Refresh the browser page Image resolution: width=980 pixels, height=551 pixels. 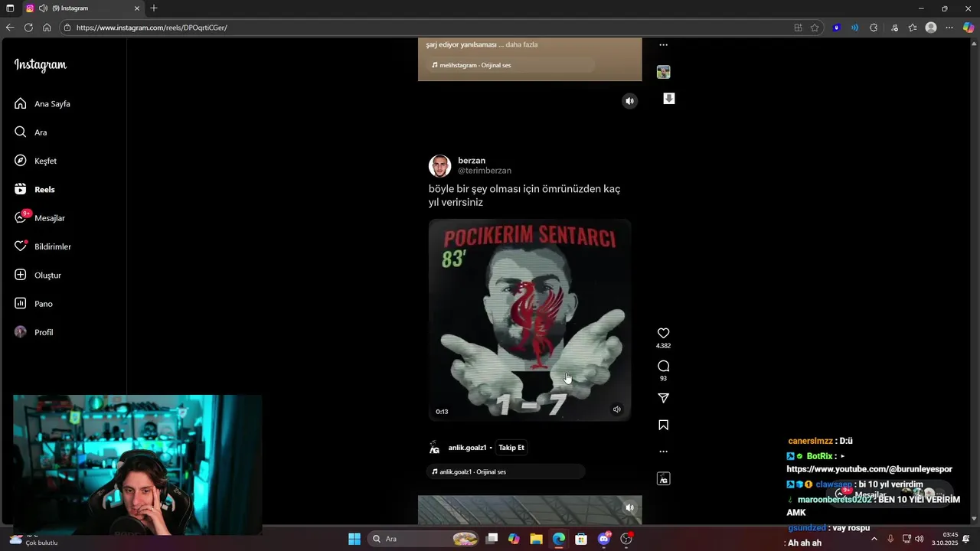(x=28, y=28)
